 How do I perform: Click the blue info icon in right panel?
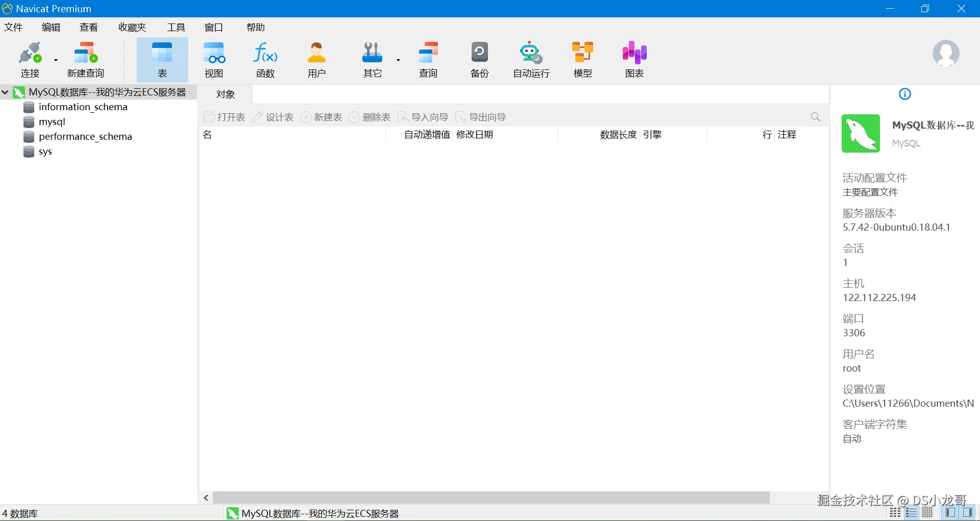pos(905,94)
